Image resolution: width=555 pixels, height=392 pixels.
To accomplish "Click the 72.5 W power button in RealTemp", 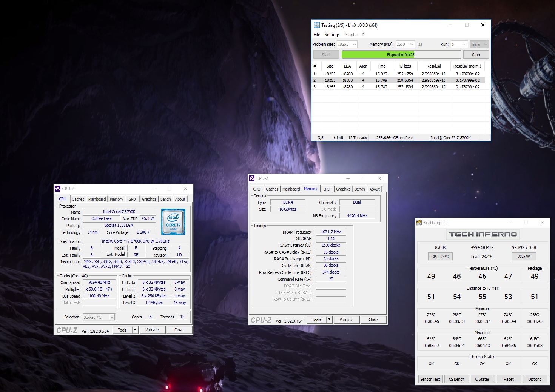I will [524, 257].
